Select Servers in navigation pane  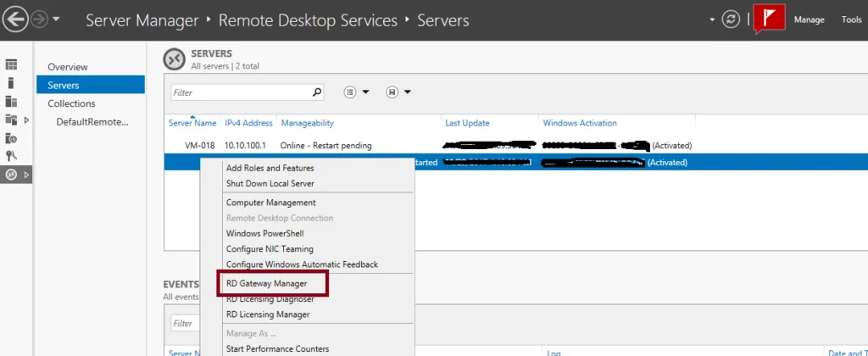[90, 85]
